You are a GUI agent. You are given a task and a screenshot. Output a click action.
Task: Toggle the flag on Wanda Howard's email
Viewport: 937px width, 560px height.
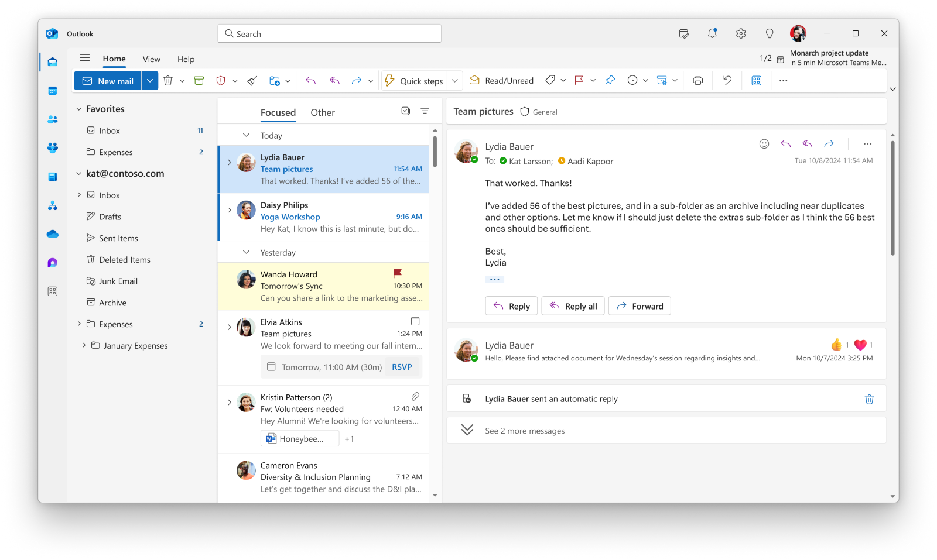(399, 272)
